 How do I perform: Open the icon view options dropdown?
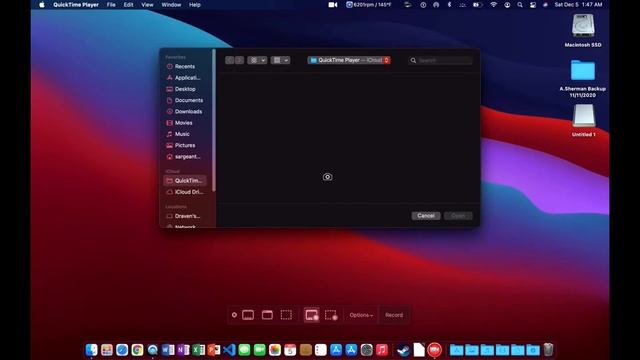coord(257,60)
